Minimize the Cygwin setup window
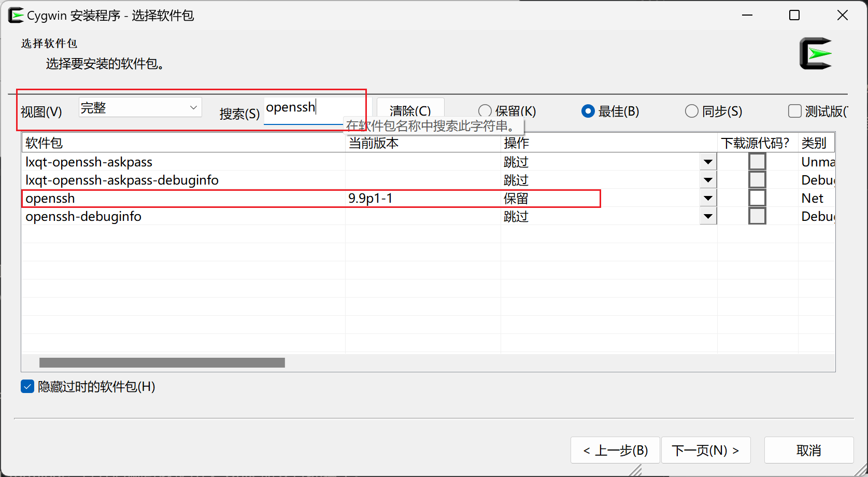Image resolution: width=868 pixels, height=477 pixels. coord(747,16)
